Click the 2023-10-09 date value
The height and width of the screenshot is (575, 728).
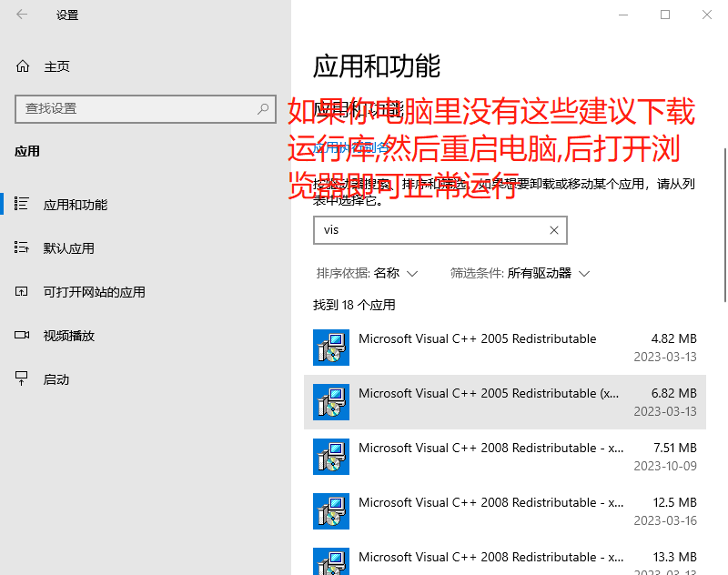coord(665,466)
